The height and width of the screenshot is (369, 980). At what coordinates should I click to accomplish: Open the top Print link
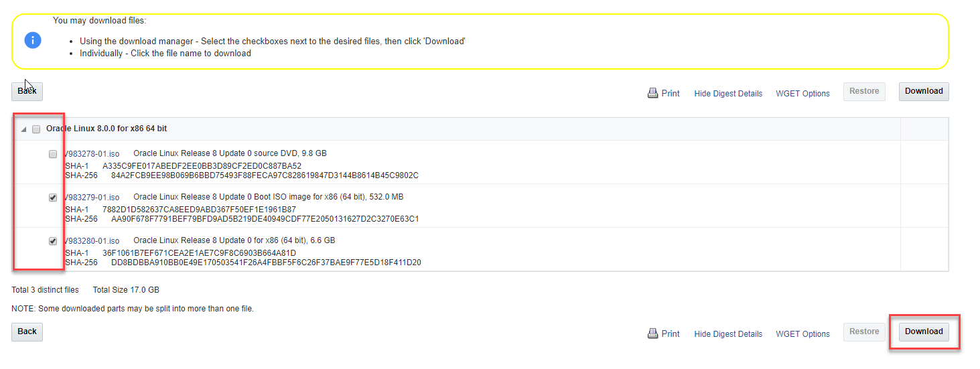[671, 94]
